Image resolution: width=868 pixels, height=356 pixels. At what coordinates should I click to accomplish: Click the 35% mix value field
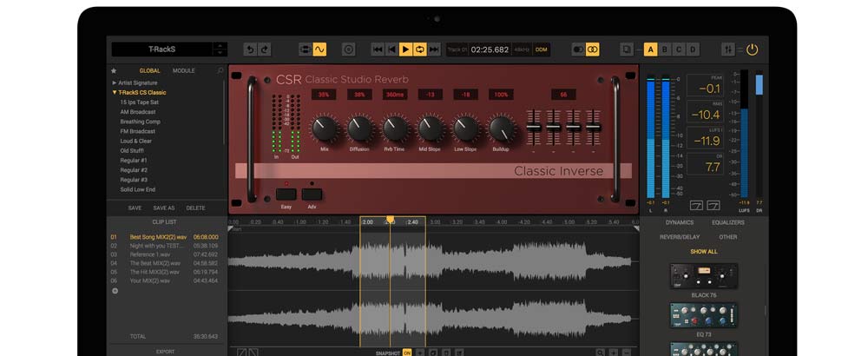pyautogui.click(x=324, y=95)
